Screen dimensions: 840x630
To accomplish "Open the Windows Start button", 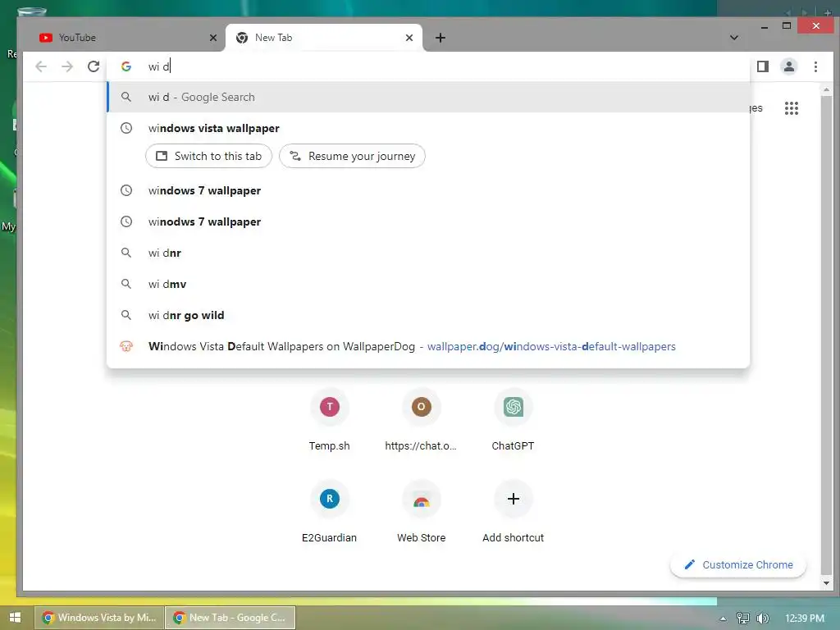I will tap(15, 618).
